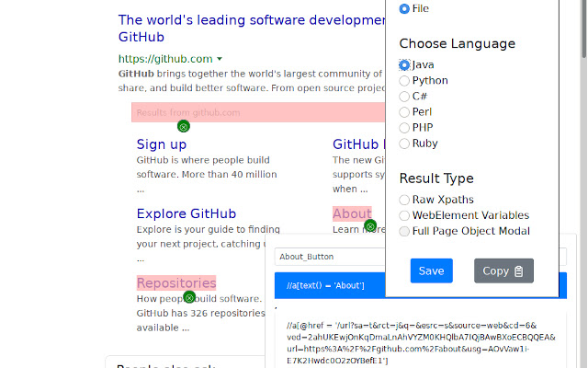Choose Python as the language
This screenshot has width=588, height=368.
(x=404, y=81)
